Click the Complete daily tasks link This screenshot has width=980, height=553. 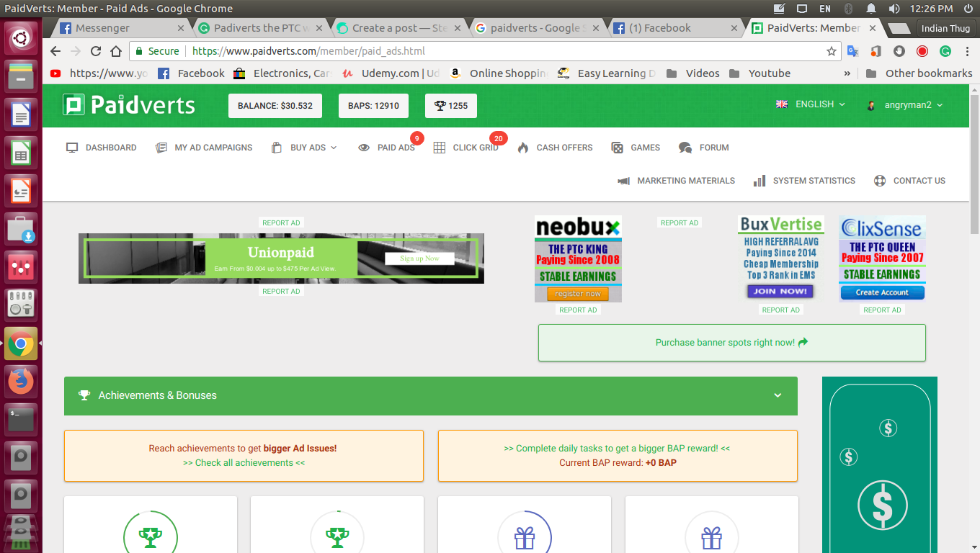pyautogui.click(x=617, y=449)
